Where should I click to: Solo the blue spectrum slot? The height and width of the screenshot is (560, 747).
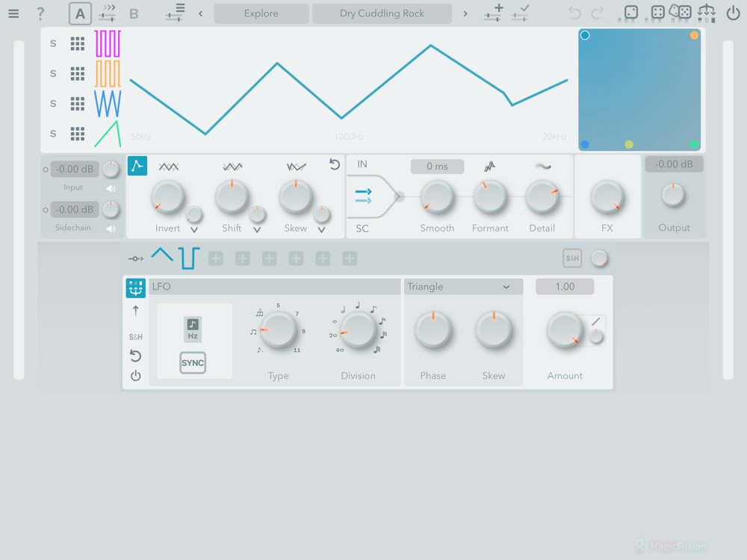(53, 104)
